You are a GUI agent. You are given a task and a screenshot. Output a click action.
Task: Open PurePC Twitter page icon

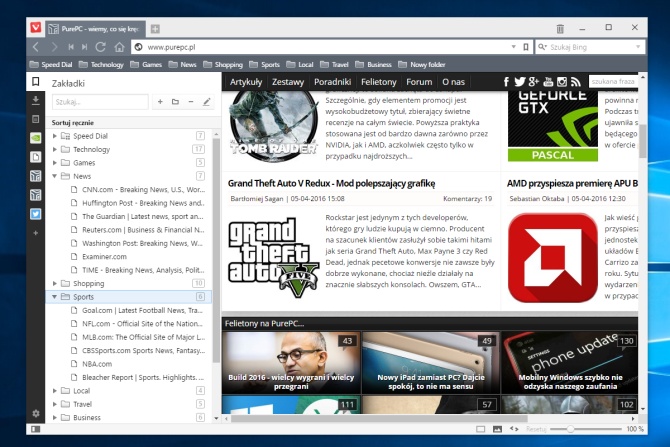coord(520,82)
